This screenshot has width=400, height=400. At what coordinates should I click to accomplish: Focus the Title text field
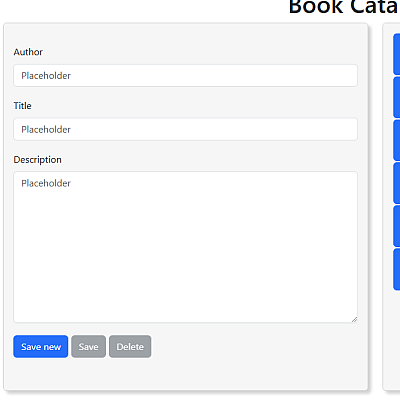(x=185, y=129)
